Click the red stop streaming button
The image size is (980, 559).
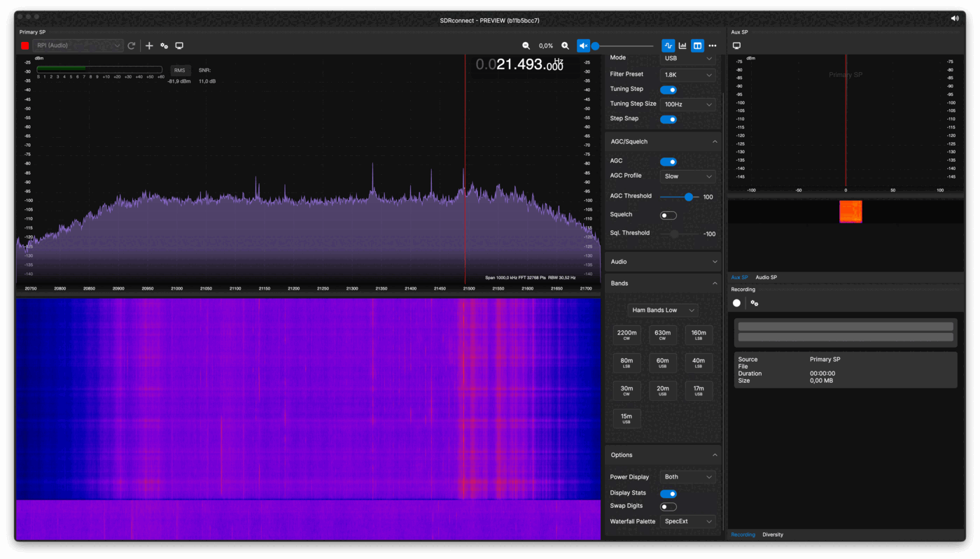(25, 45)
